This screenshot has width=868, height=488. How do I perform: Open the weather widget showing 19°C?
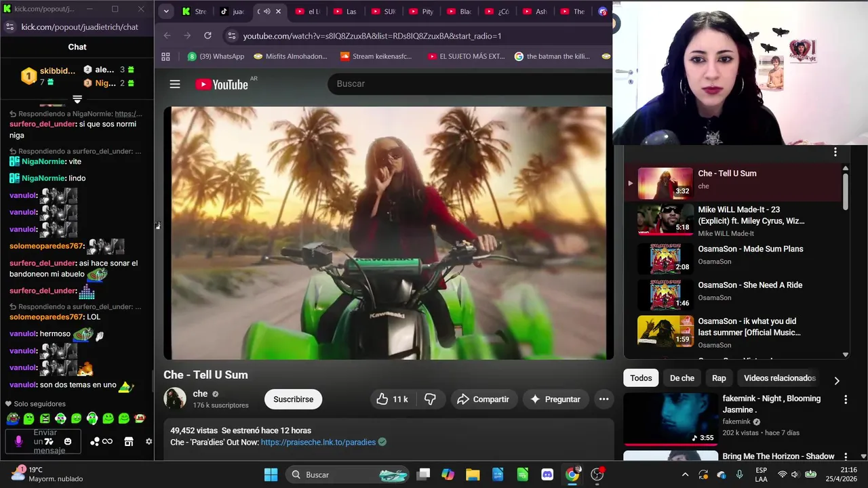[47, 474]
